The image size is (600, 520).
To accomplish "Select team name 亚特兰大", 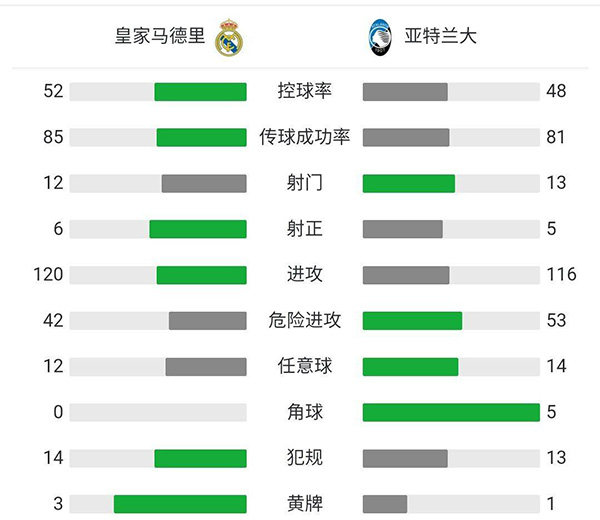I will pos(441,37).
